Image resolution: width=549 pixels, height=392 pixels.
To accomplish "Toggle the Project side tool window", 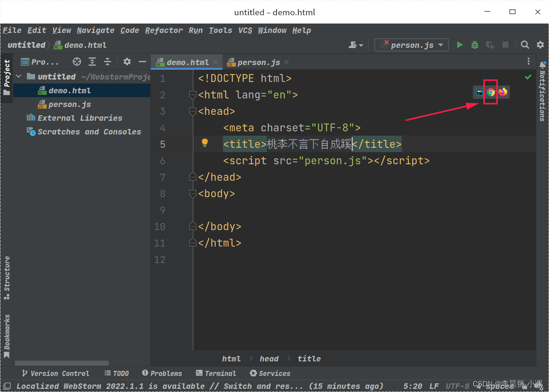I will 7,77.
